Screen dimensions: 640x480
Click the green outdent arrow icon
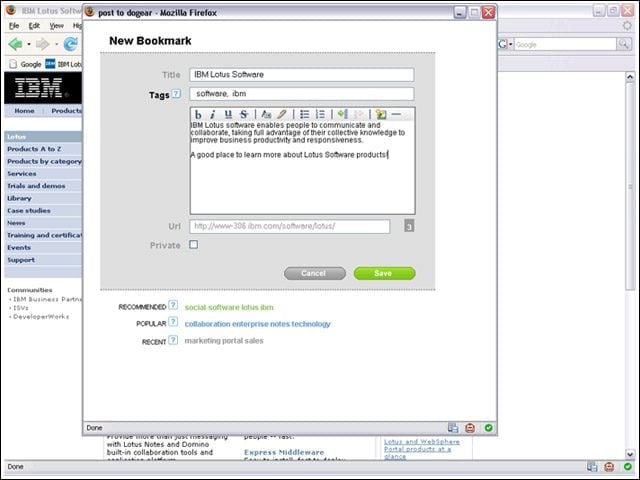342,114
